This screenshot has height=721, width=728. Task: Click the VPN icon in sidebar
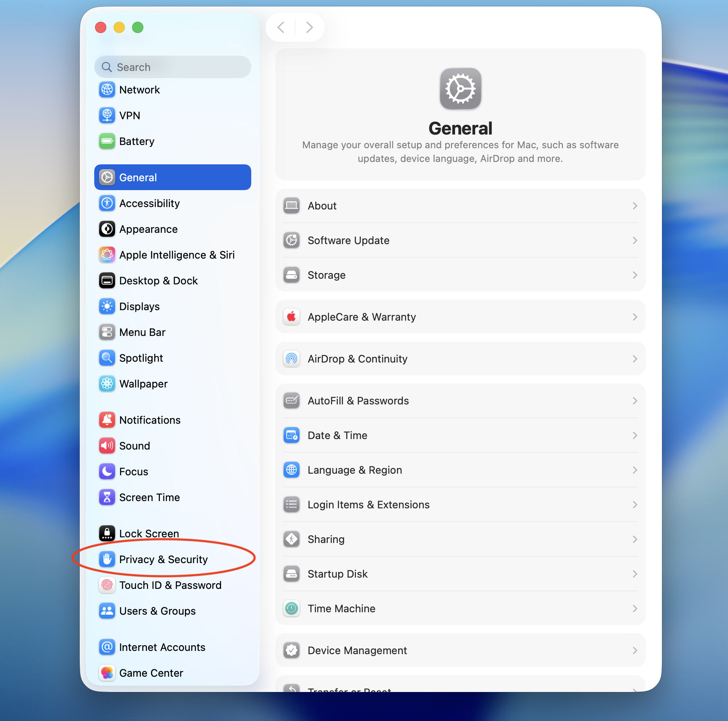pos(107,116)
